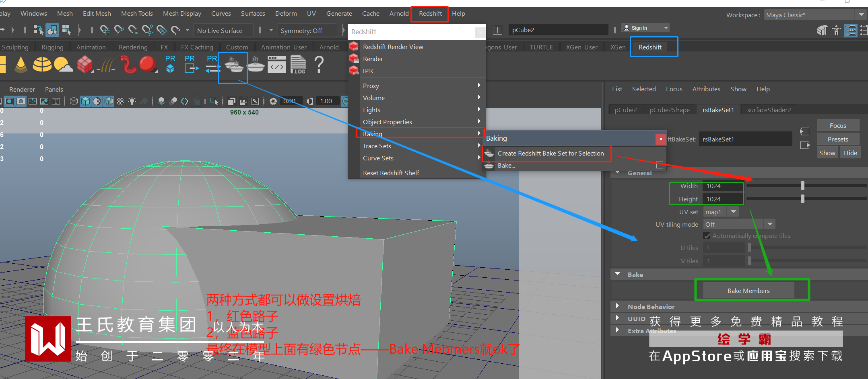868x379 pixels.
Task: Click the Snap to grids magnet icon
Action: point(105,30)
